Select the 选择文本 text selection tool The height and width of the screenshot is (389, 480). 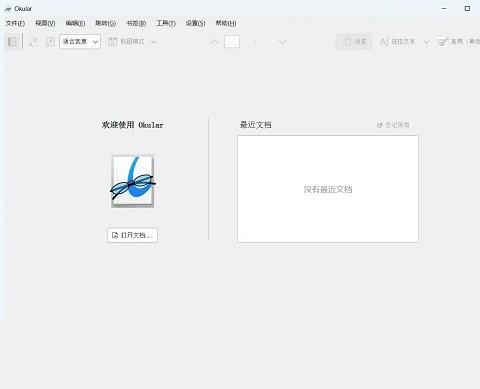tap(398, 42)
